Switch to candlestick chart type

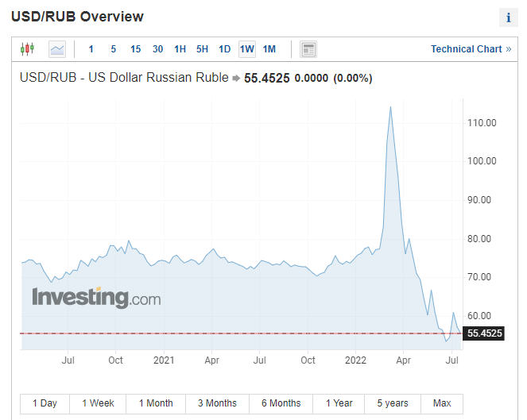pyautogui.click(x=28, y=49)
